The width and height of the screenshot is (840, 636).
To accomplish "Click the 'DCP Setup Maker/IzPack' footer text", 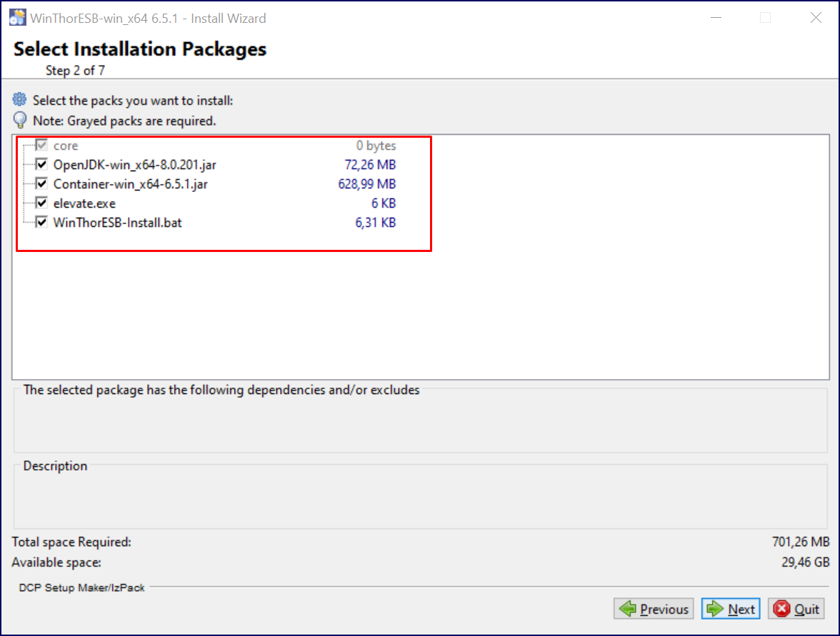I will [x=81, y=588].
